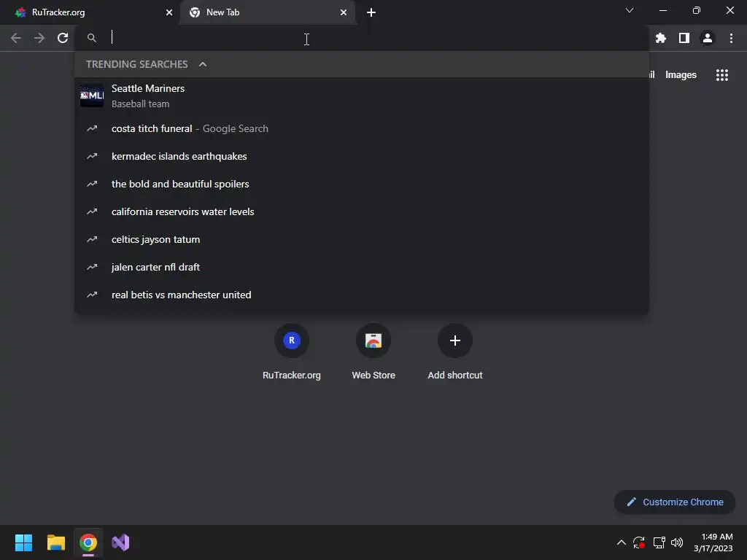Screen dimensions: 747x560
Task: Open the Web Store shortcut
Action: [373, 352]
